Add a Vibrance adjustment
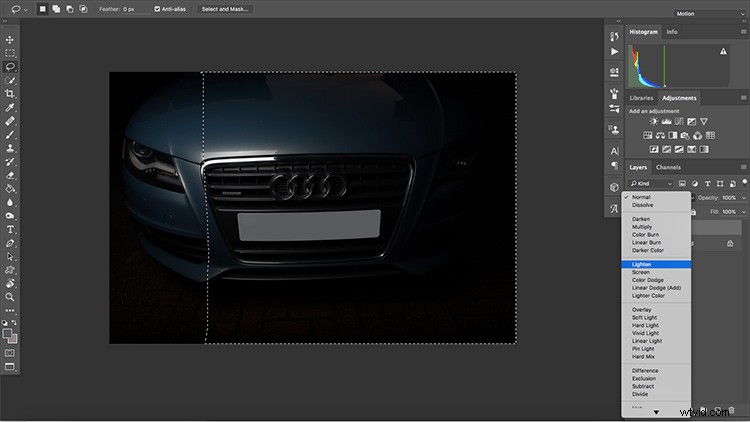This screenshot has width=750, height=422. pyautogui.click(x=704, y=122)
